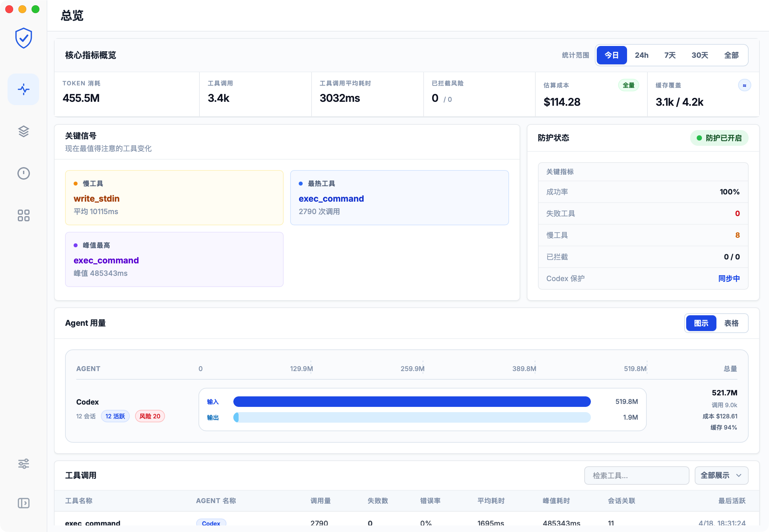Viewport: 769px width, 532px height.
Task: Switch statistics range to 今日
Action: pyautogui.click(x=611, y=55)
